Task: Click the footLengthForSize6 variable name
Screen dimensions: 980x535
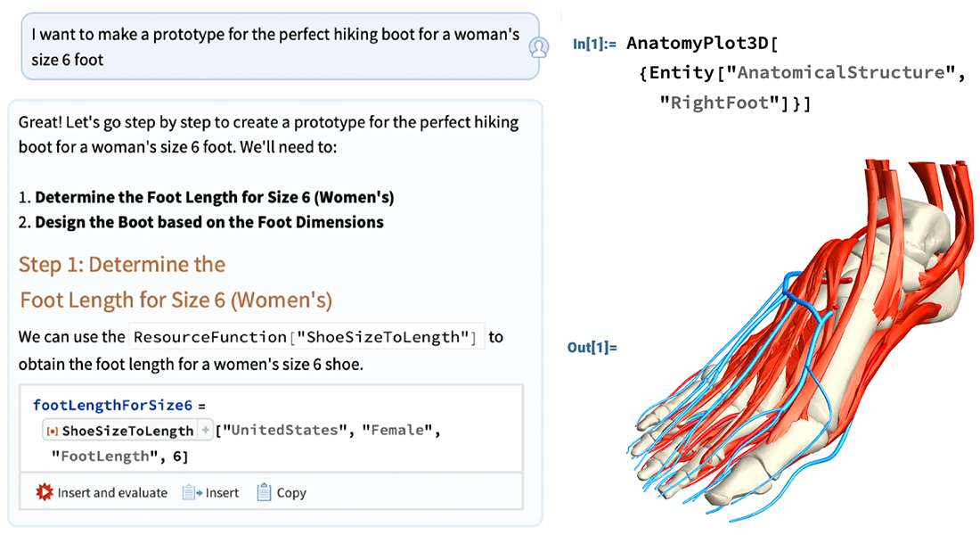Action: (x=112, y=406)
